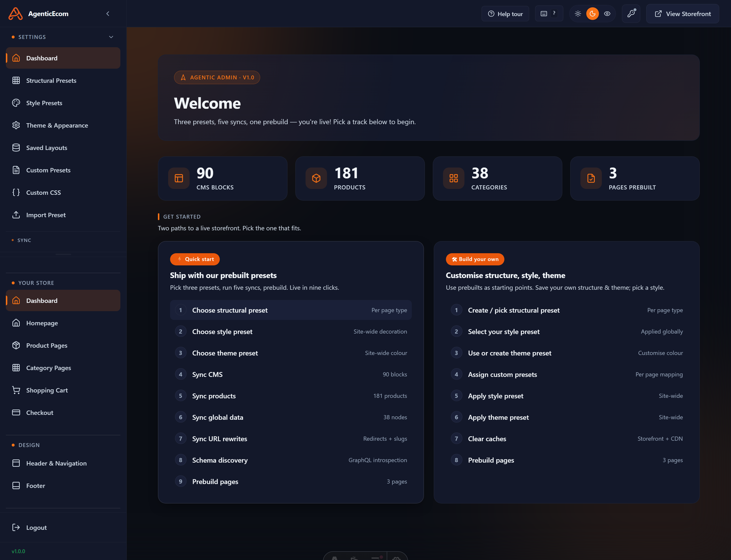Open Dashboard under YOUR STORE section
The image size is (731, 560).
(63, 300)
